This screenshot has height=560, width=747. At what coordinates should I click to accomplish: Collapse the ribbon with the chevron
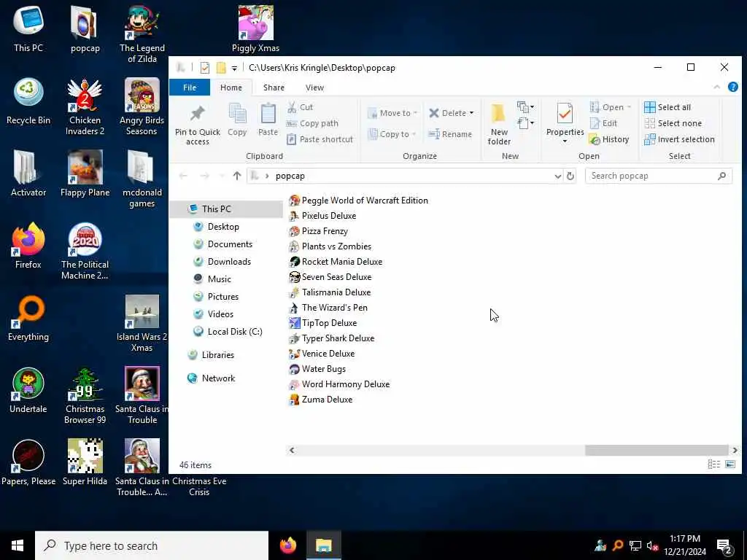click(x=716, y=87)
